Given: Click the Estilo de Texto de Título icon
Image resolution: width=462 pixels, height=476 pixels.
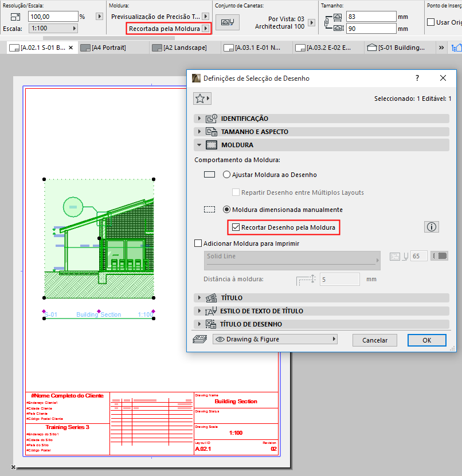Looking at the screenshot, I should click(211, 311).
